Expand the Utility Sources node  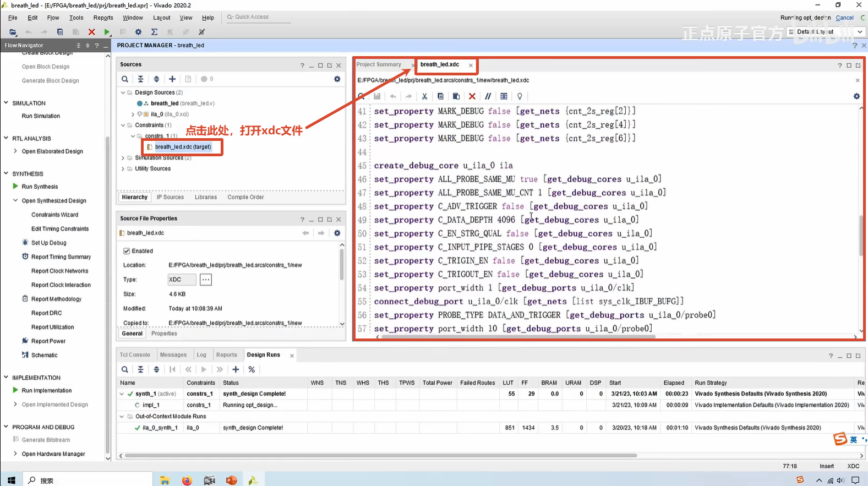point(123,169)
